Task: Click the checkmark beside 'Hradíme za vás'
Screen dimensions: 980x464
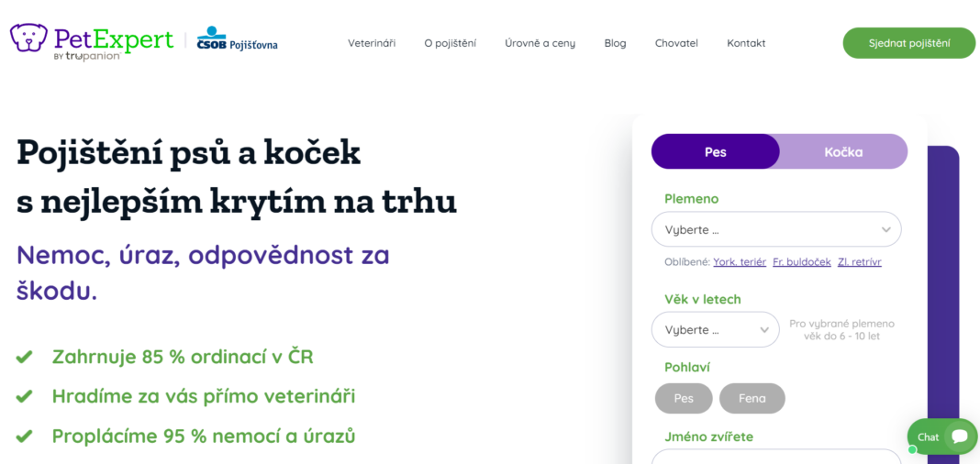Action: (x=25, y=396)
